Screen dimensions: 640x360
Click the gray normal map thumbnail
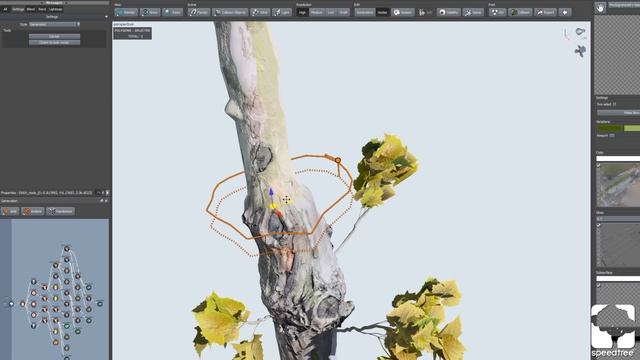618,245
